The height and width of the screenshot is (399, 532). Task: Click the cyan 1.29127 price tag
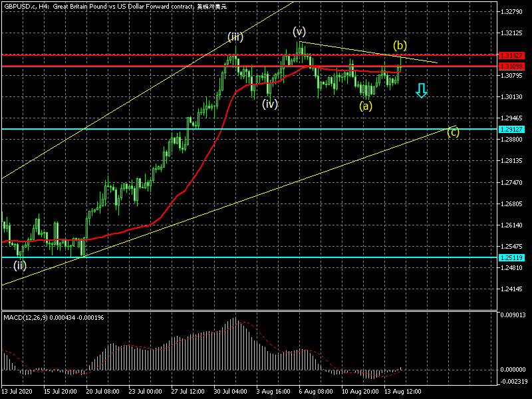[x=511, y=129]
